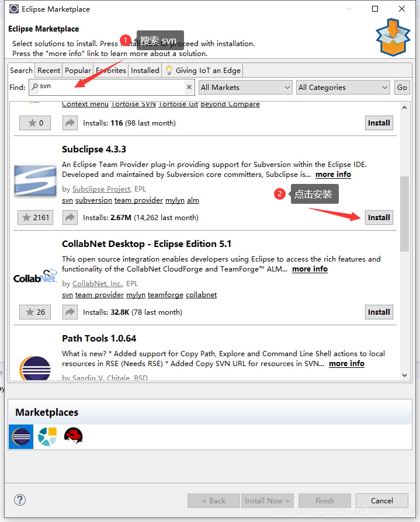Click the alm tag link
This screenshot has width=420, height=522.
(x=193, y=200)
